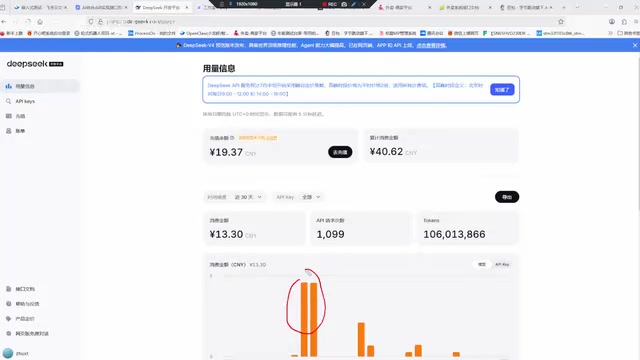The height and width of the screenshot is (360, 640).
Task: Click the 1,099 API request count
Action: (x=330, y=234)
